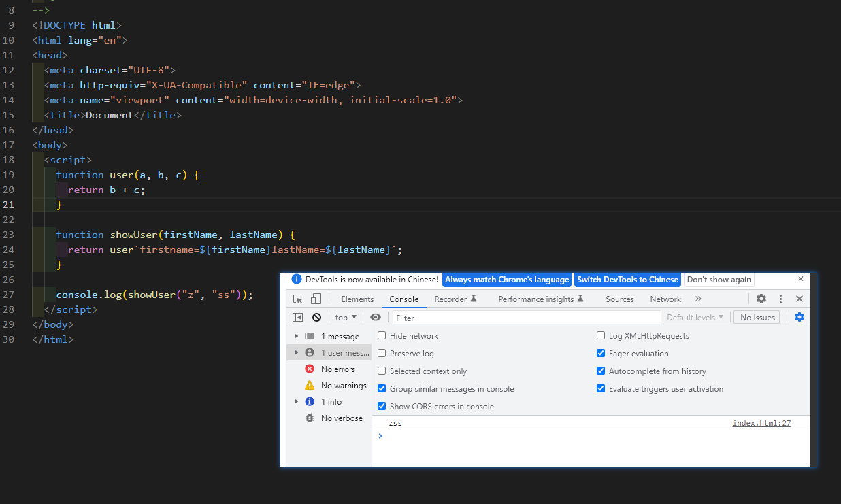Image resolution: width=841 pixels, height=504 pixels.
Task: Click the yellow warnings triangle icon
Action: point(310,385)
